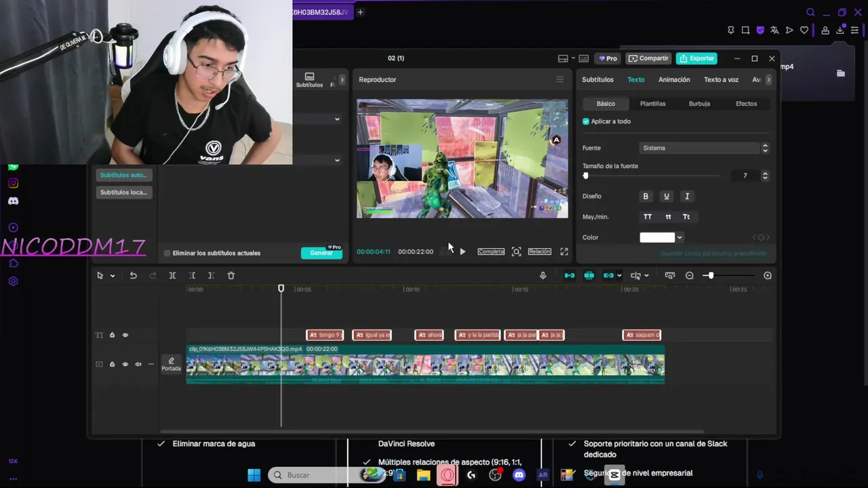
Task: Set text to title case Tt
Action: 686,217
